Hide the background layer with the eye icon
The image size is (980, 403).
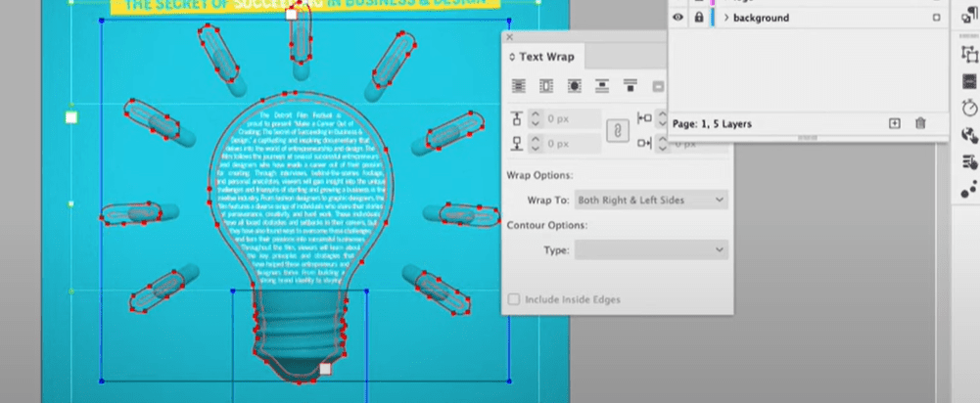point(677,18)
